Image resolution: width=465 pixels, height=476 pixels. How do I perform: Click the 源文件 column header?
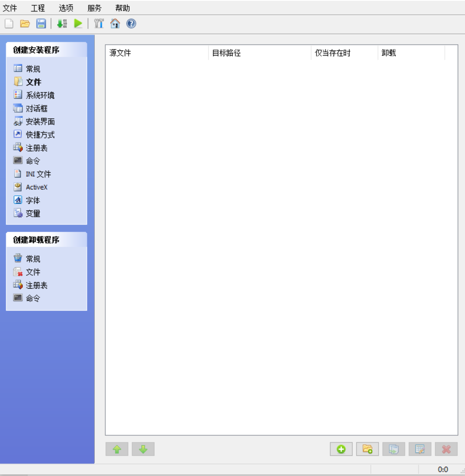(x=157, y=53)
